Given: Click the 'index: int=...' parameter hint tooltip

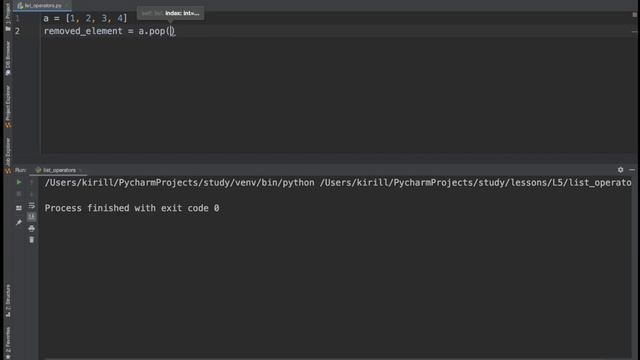Looking at the screenshot, I should click(x=171, y=13).
